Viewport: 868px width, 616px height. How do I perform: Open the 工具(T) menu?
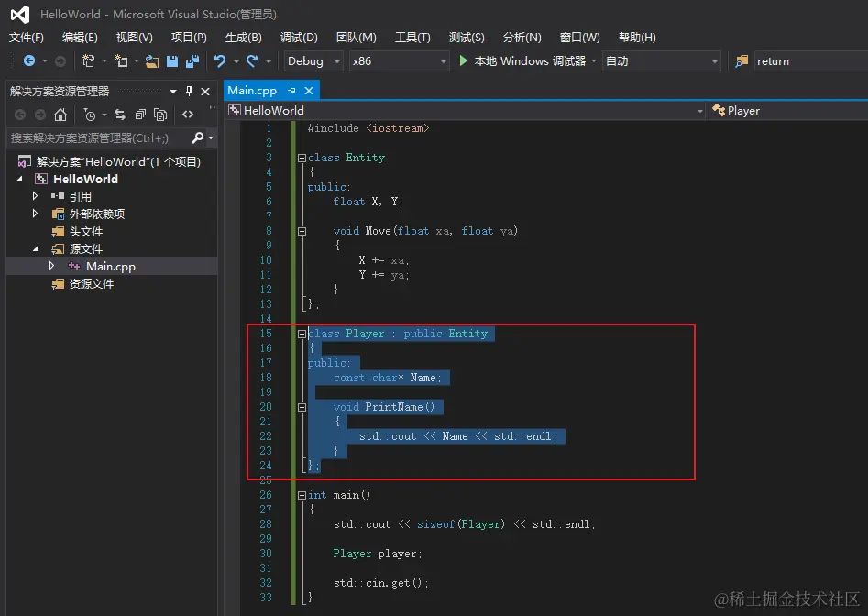(x=412, y=37)
